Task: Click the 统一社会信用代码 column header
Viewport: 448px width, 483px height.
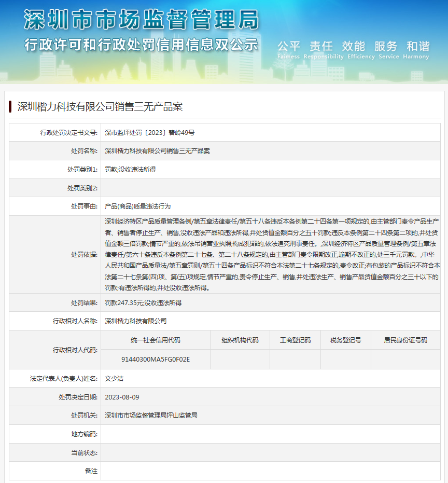Action: [x=156, y=340]
